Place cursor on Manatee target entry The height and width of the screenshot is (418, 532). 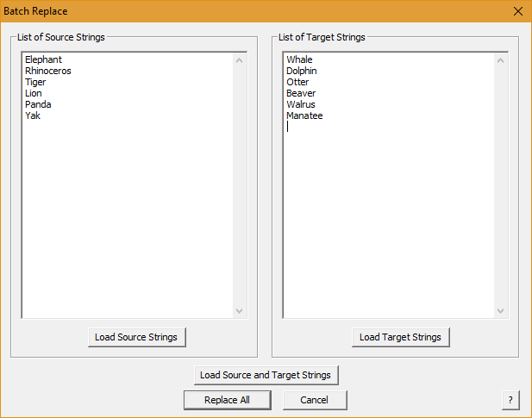click(304, 115)
